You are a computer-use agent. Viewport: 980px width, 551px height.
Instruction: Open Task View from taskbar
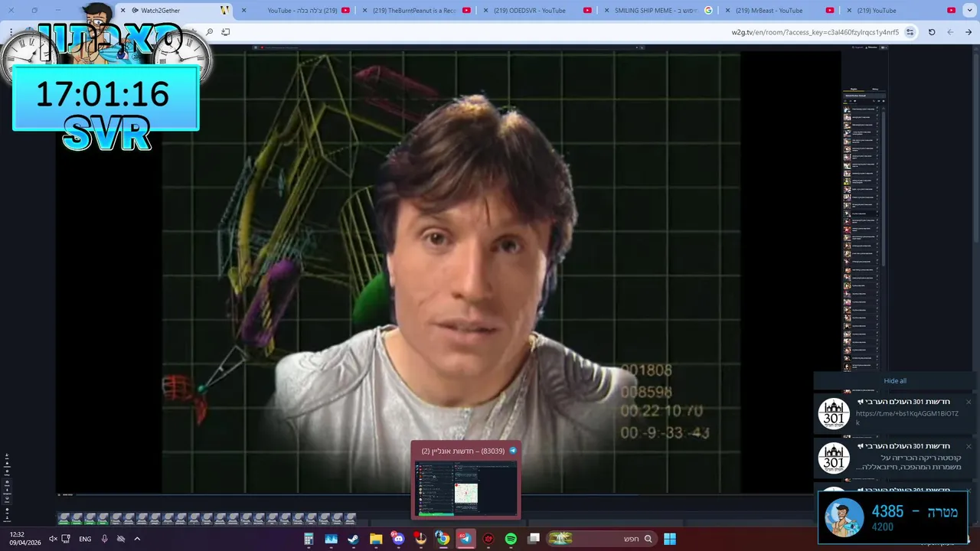tap(534, 539)
